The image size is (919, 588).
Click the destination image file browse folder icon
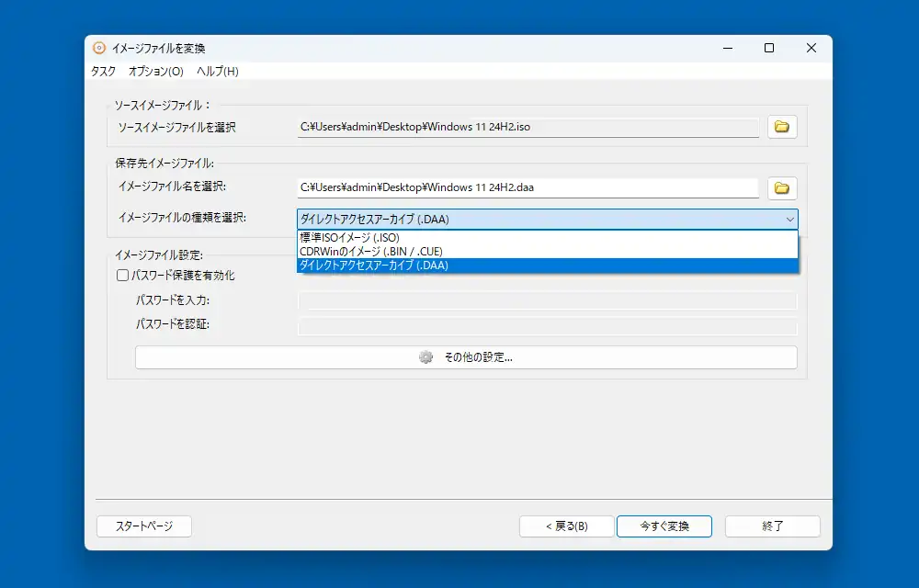[782, 188]
